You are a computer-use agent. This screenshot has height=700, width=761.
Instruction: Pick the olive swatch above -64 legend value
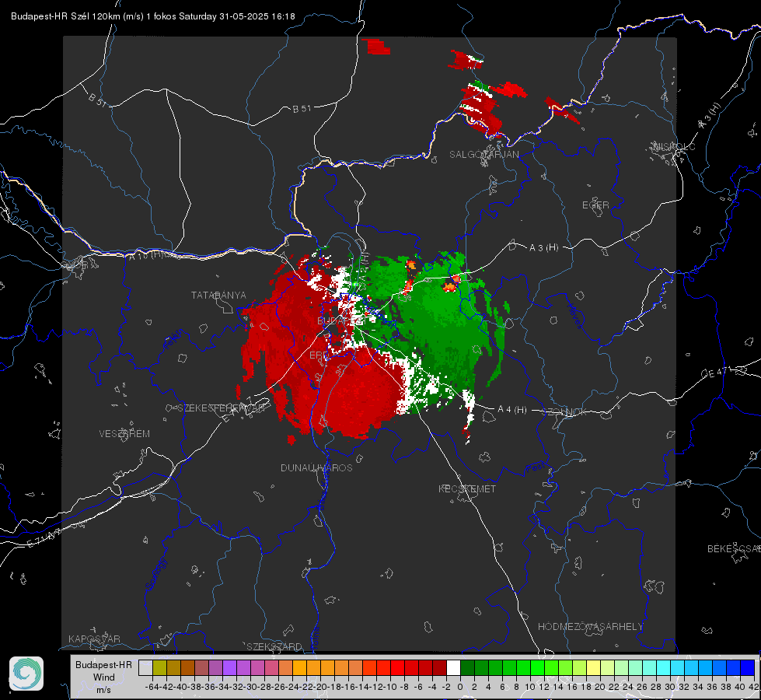(x=159, y=667)
